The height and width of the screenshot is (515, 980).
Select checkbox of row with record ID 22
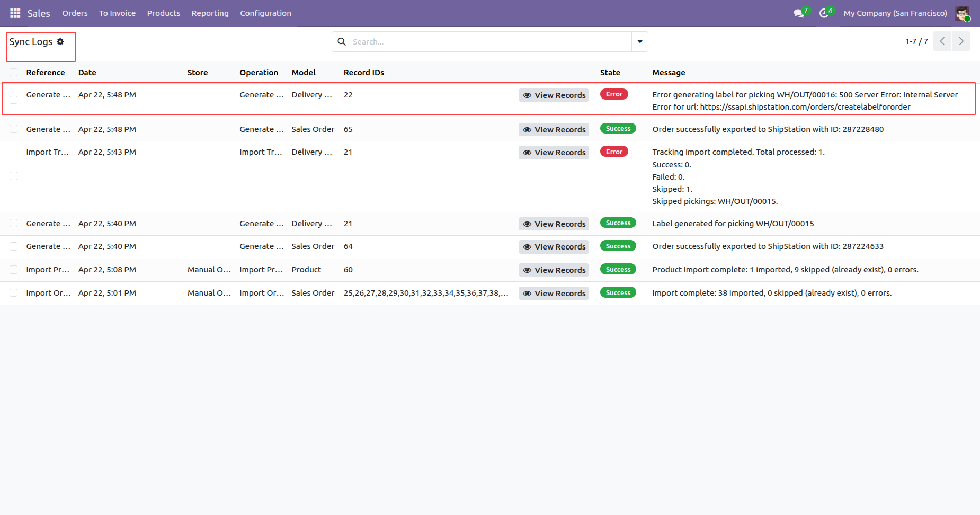click(x=14, y=100)
